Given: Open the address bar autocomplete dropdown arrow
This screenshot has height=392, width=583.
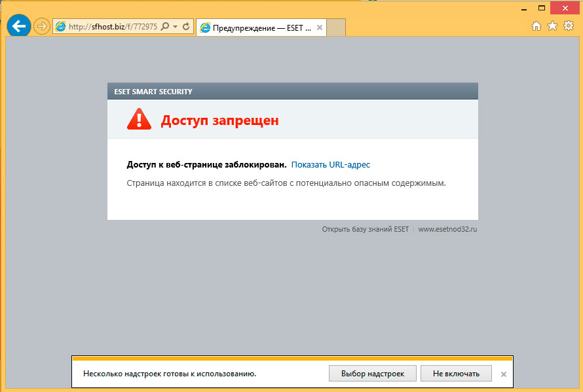Looking at the screenshot, I should coord(175,27).
